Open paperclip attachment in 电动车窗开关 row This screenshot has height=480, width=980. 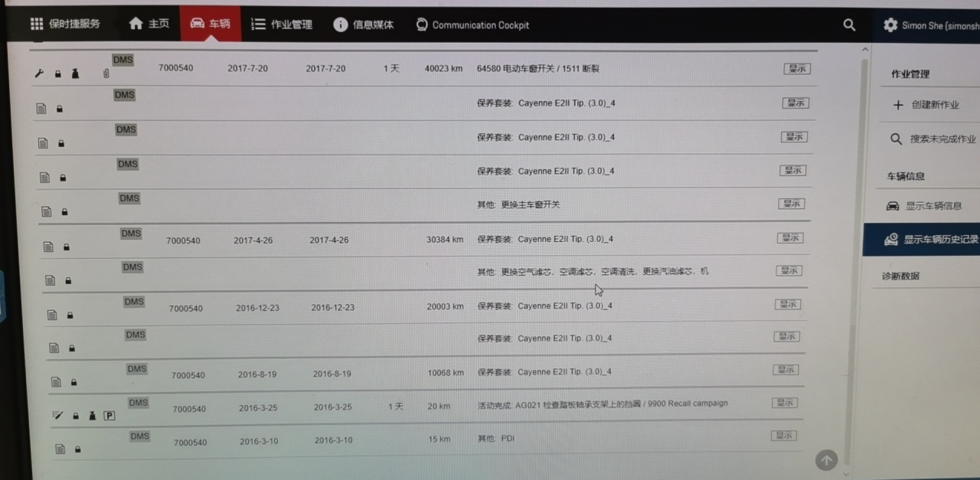[106, 74]
